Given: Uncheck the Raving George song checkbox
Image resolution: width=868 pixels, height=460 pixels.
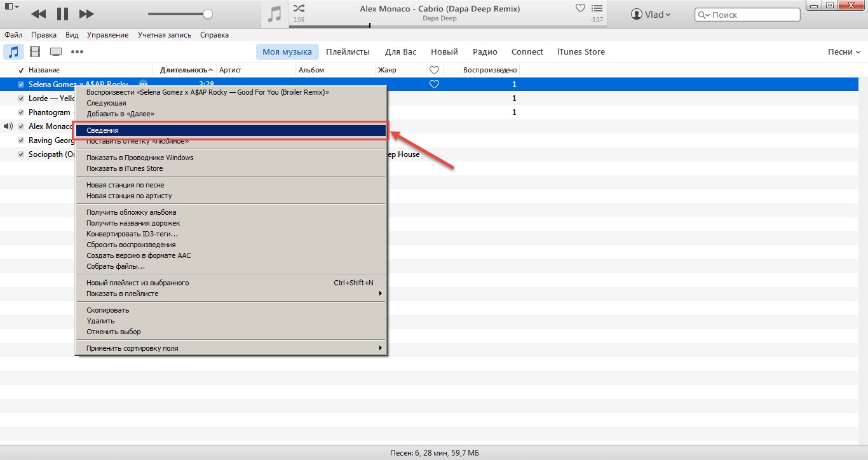Looking at the screenshot, I should 21,140.
